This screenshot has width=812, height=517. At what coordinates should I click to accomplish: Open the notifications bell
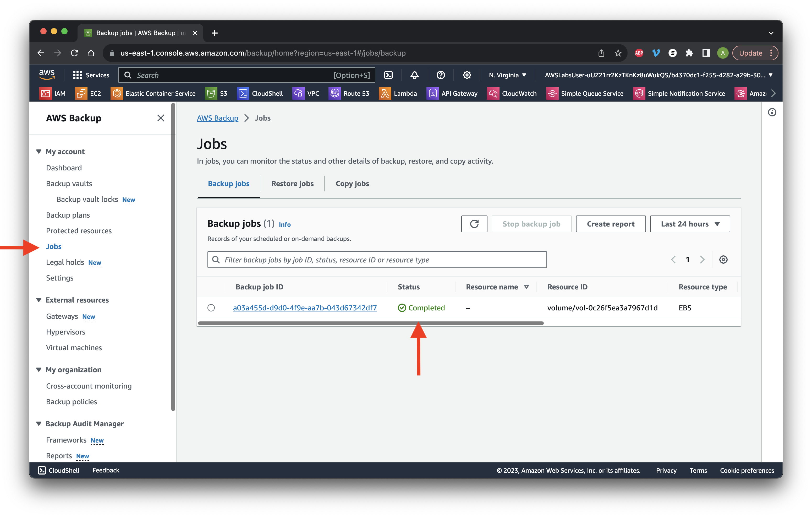coord(414,75)
